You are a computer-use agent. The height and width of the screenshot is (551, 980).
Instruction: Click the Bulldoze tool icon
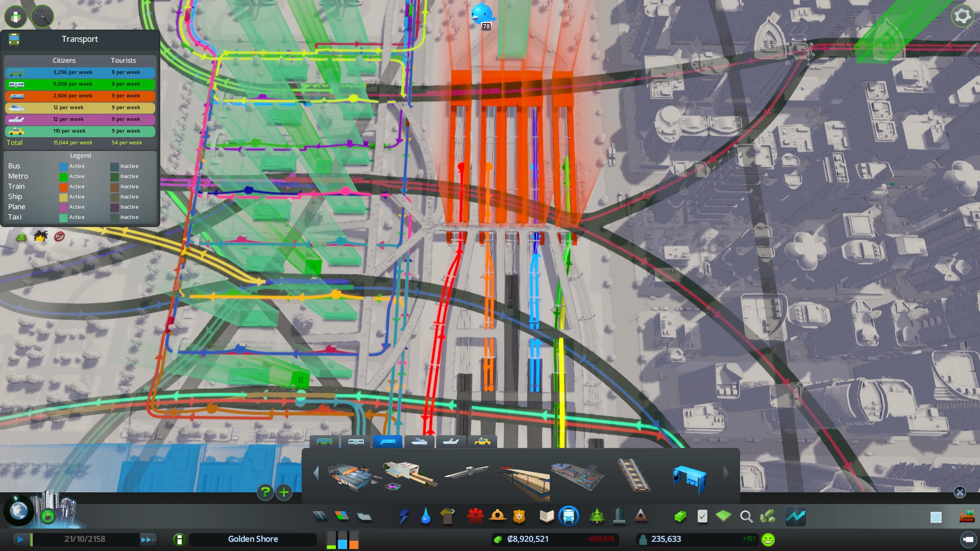967,517
